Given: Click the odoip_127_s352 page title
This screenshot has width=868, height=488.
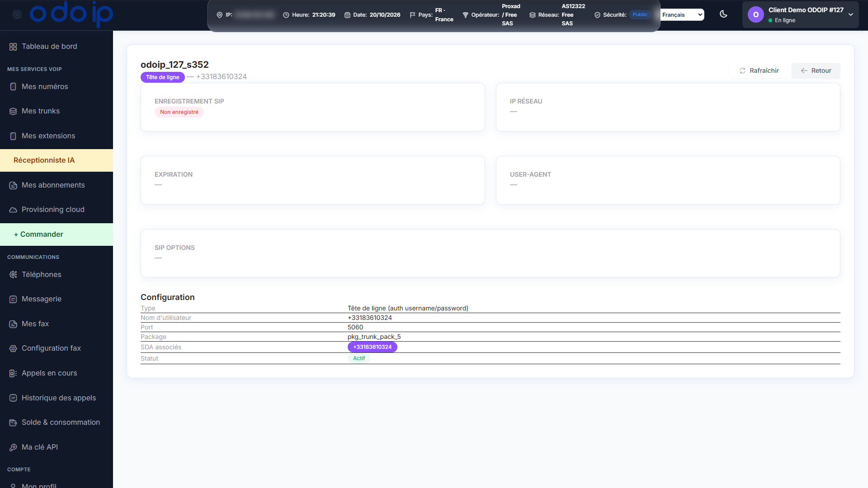Looking at the screenshot, I should 175,65.
